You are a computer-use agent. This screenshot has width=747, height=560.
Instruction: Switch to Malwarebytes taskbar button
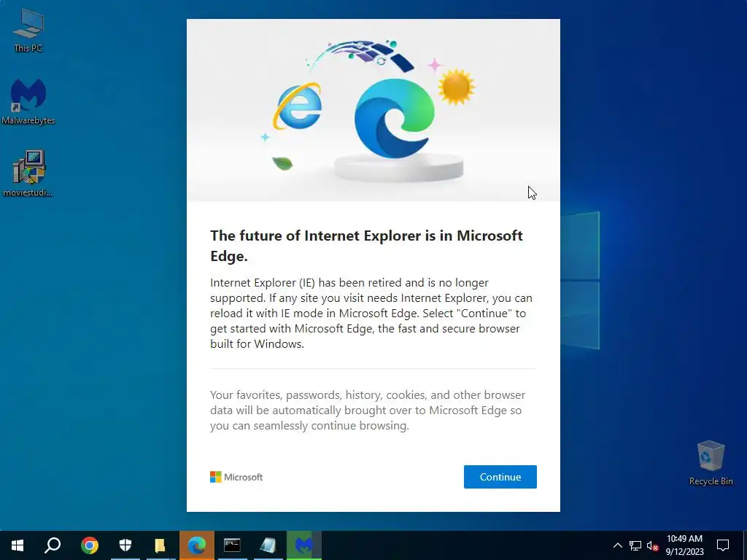pyautogui.click(x=304, y=545)
